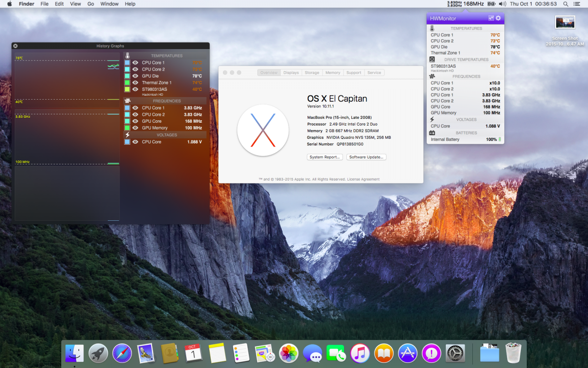588x368 pixels.
Task: Click the System Report... button
Action: (x=325, y=157)
